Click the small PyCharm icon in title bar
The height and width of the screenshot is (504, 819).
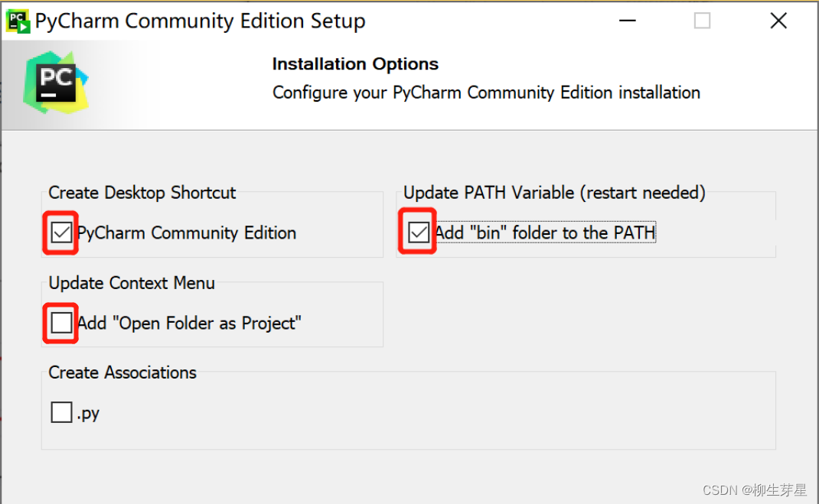18,21
